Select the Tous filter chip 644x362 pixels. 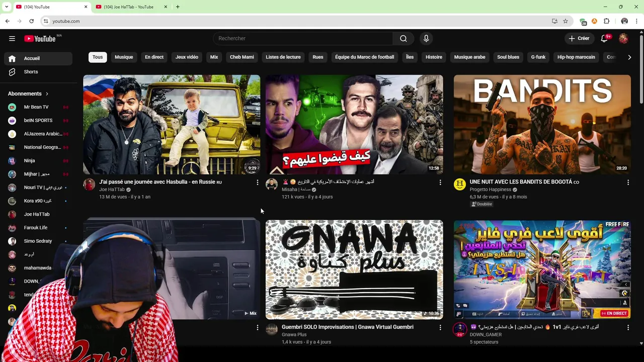tap(98, 57)
